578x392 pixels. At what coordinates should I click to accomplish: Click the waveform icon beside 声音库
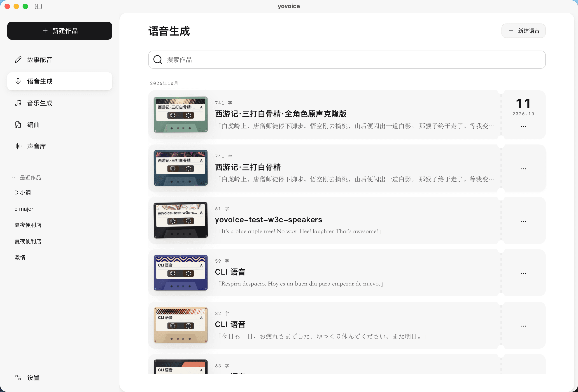18,146
